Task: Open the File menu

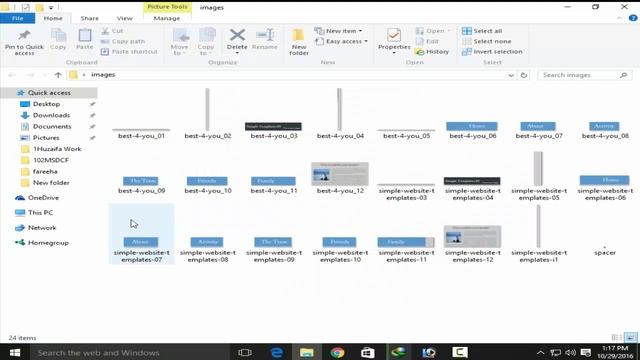Action: 18,18
